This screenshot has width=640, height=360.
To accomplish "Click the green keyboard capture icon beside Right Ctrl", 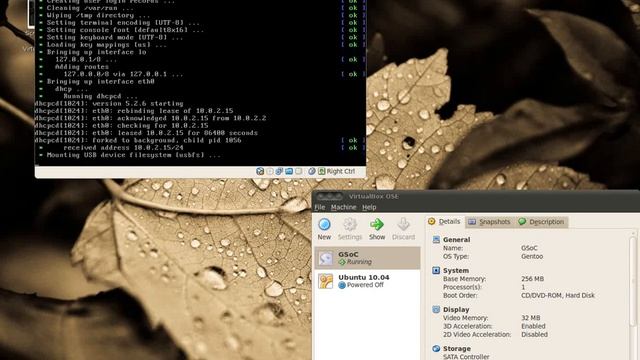I will tap(322, 171).
